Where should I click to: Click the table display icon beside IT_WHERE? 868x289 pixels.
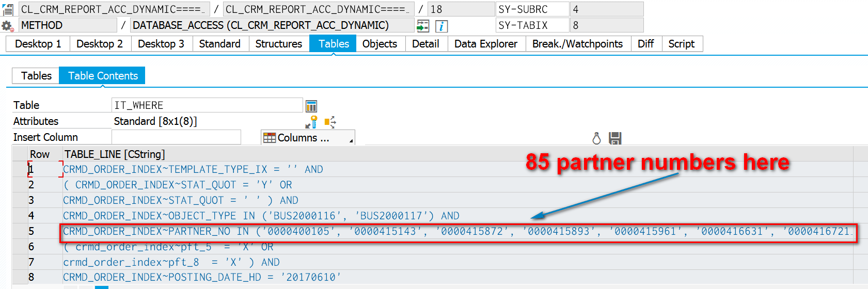pyautogui.click(x=311, y=106)
